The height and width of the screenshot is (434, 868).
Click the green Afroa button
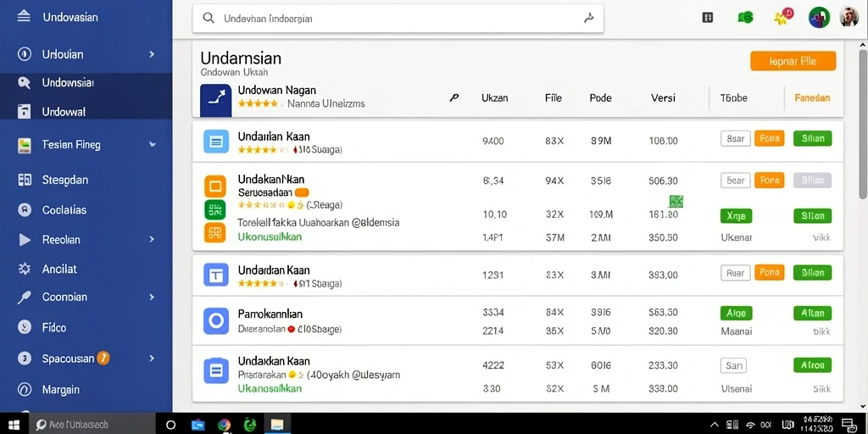click(x=813, y=365)
